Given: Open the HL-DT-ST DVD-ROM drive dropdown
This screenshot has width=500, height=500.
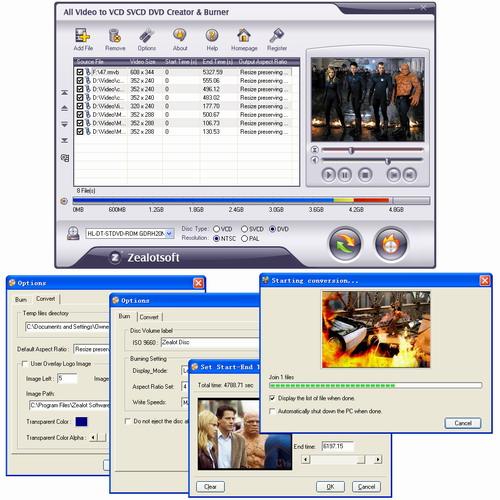Looking at the screenshot, I should pos(169,233).
